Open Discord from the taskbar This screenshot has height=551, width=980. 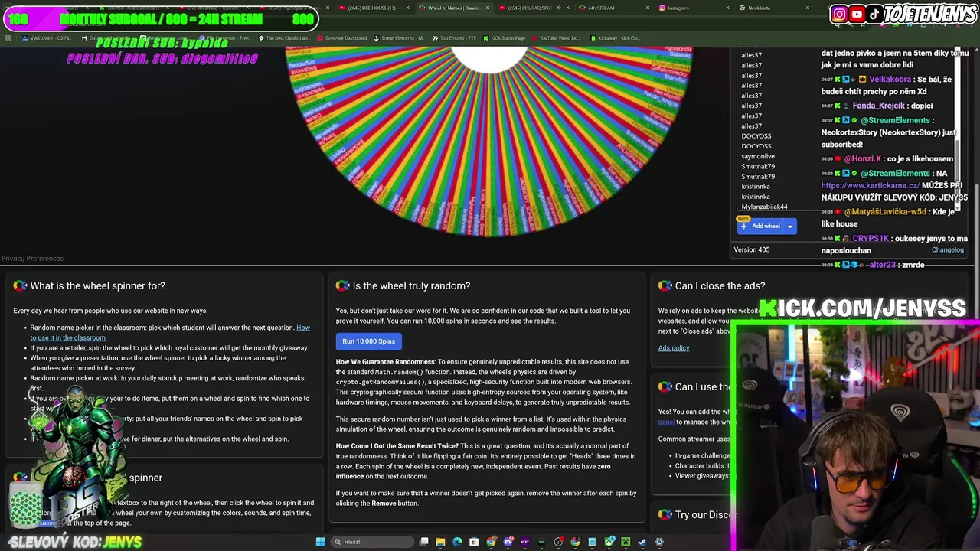[x=508, y=542]
